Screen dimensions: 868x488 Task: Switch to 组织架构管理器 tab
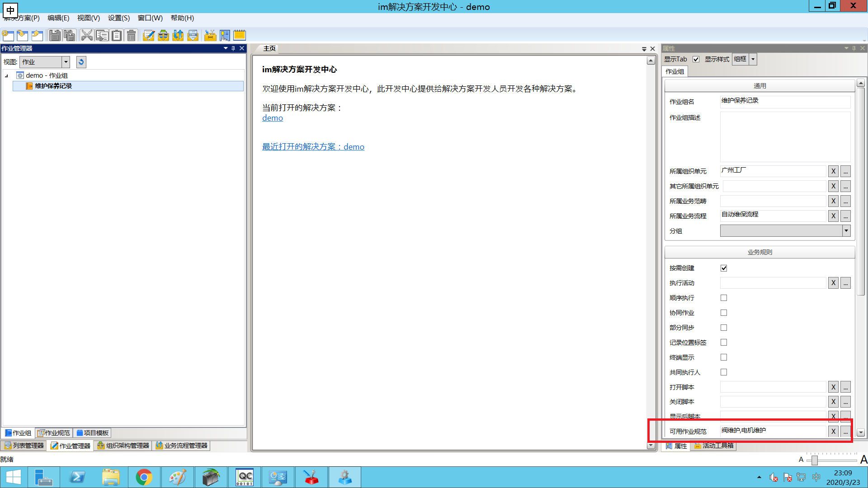point(123,446)
